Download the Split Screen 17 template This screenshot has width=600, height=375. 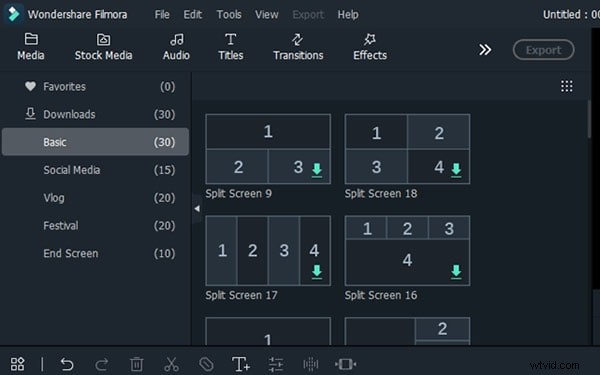click(x=317, y=272)
